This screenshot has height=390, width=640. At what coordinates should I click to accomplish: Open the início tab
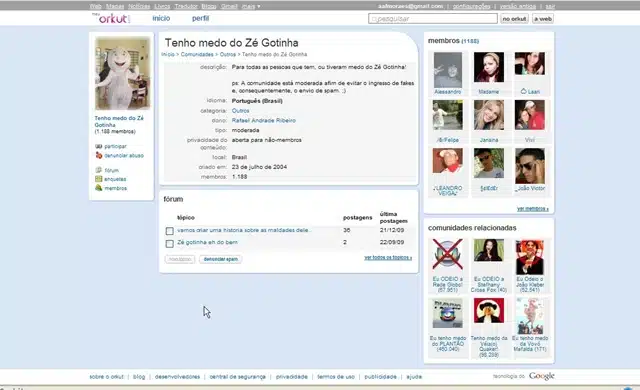point(161,18)
